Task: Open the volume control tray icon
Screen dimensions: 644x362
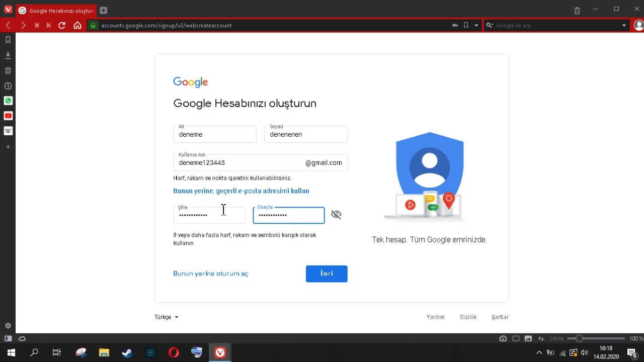Action: [584, 353]
